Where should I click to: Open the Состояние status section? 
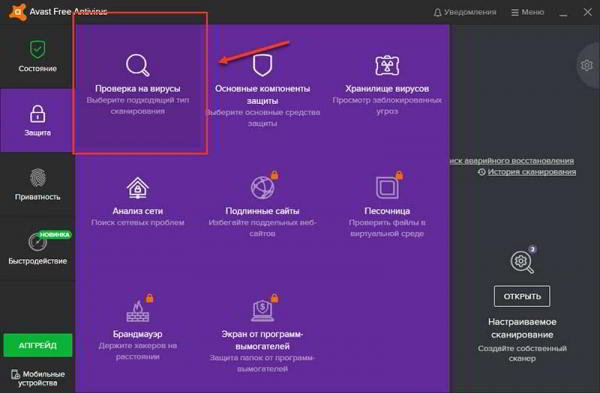tap(38, 56)
